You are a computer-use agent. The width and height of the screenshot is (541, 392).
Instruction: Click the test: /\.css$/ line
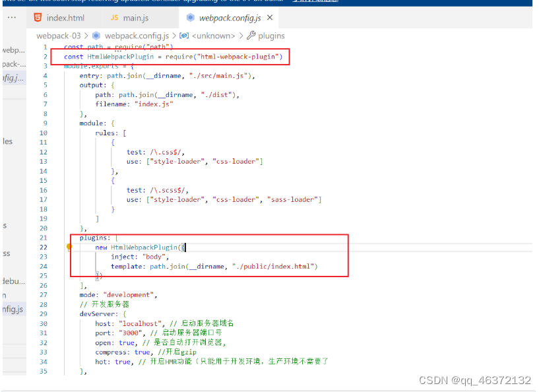coord(155,152)
